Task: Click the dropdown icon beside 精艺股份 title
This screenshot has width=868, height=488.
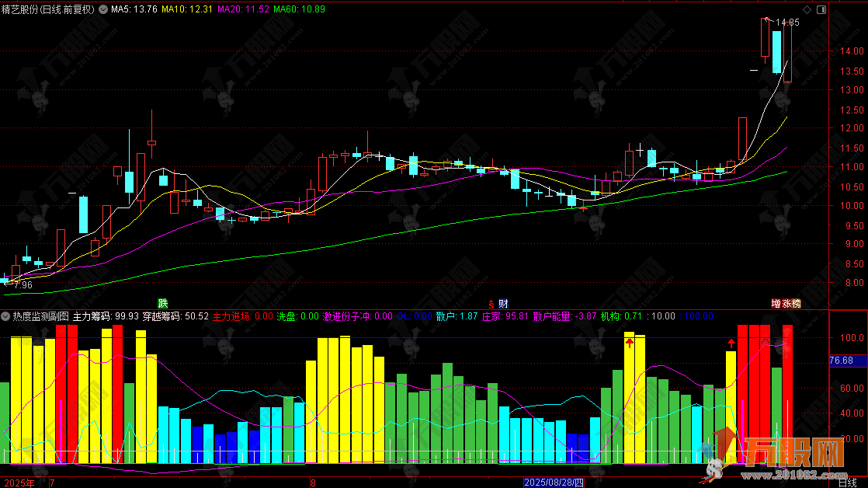Action: click(x=104, y=10)
